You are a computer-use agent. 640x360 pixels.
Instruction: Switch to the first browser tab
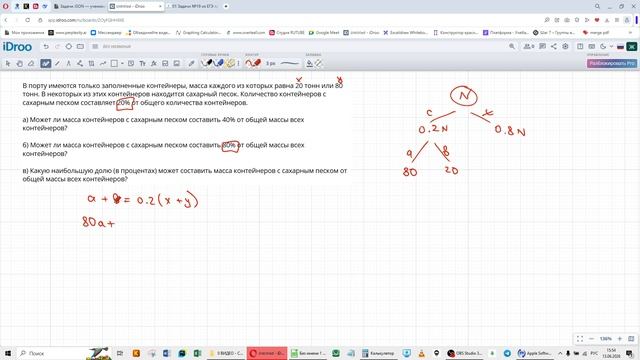tap(80, 7)
